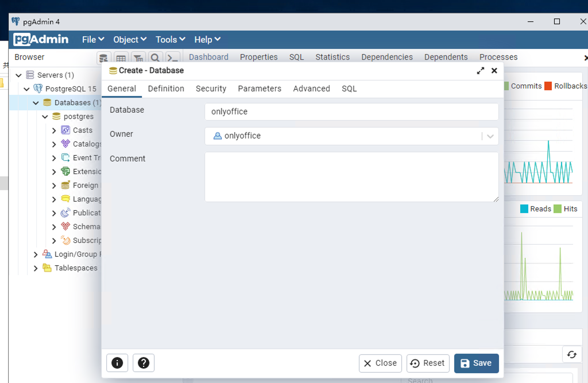Click the PostgreSQL 15 elephant icon
Viewport: 588px width, 383px height.
[x=38, y=89]
